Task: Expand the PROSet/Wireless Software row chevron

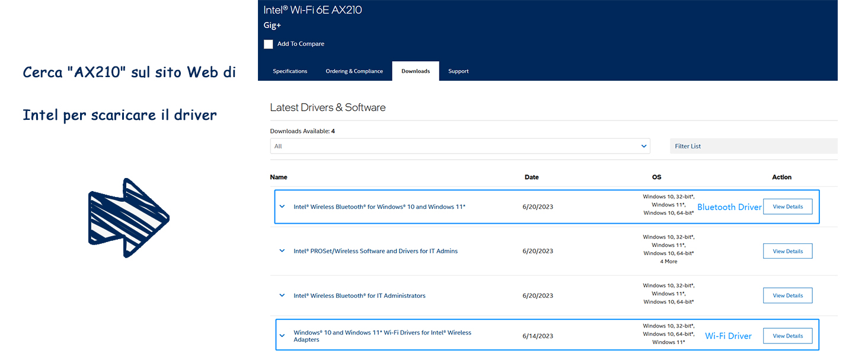Action: 282,251
